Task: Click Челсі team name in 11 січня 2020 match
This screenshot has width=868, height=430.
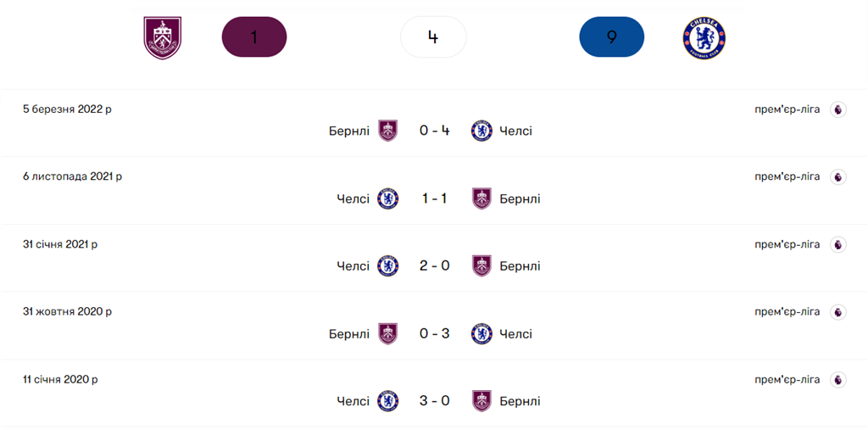Action: click(x=353, y=401)
